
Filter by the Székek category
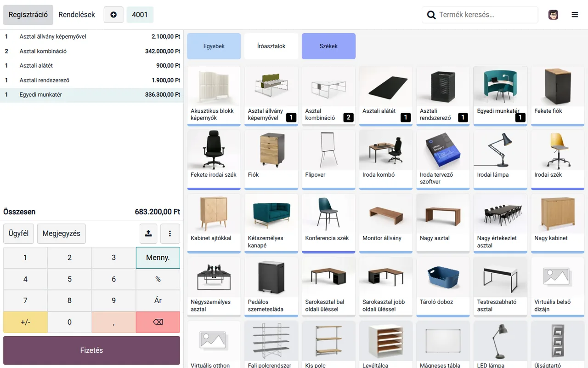328,46
